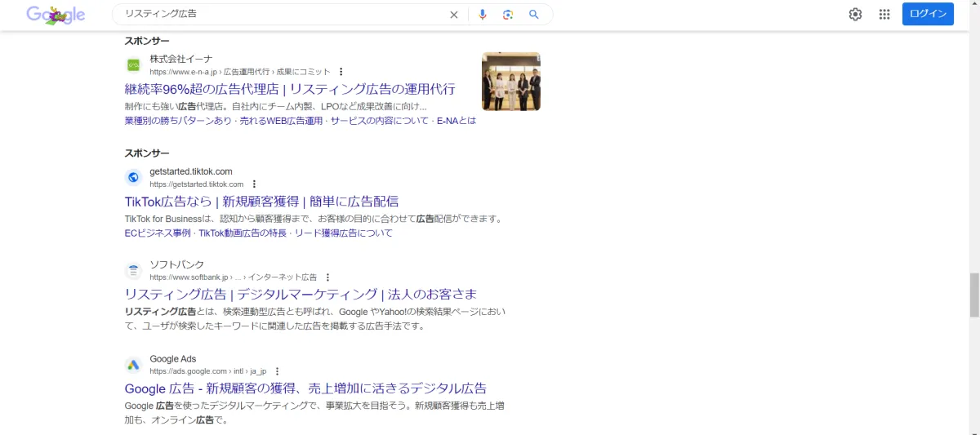980x435 pixels.
Task: Click the 株式会社イーナ site name text
Action: [x=181, y=60]
